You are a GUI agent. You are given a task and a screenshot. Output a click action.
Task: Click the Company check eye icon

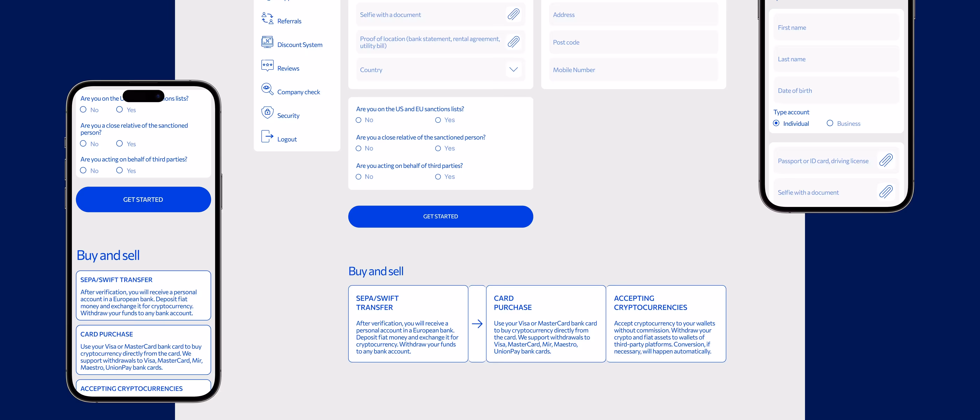coord(267,89)
